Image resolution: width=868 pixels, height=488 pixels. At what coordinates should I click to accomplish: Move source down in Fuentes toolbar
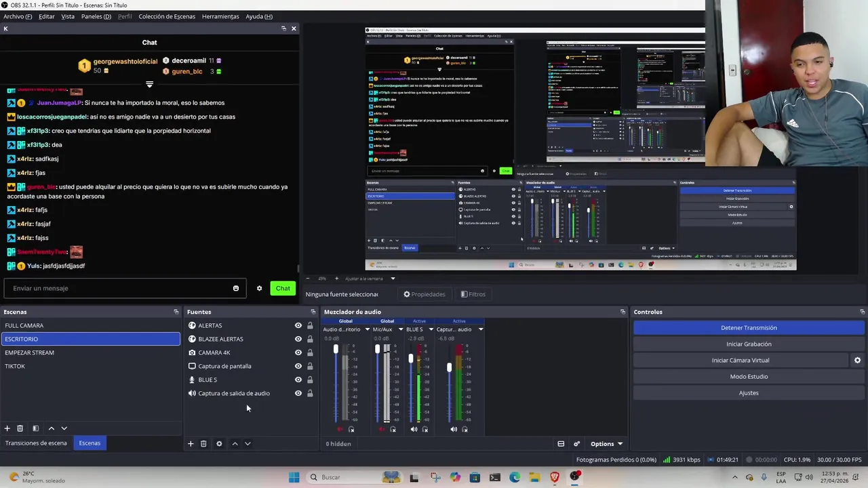(x=248, y=444)
